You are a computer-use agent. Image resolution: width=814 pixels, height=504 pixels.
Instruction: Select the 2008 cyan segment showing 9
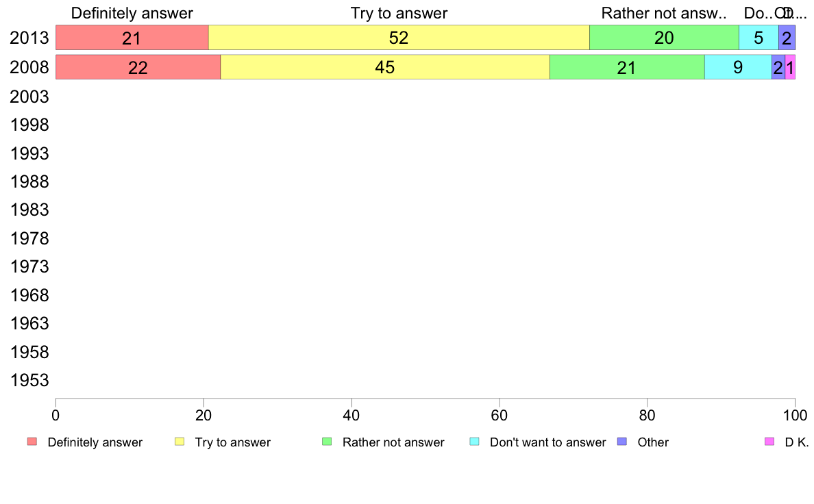738,68
